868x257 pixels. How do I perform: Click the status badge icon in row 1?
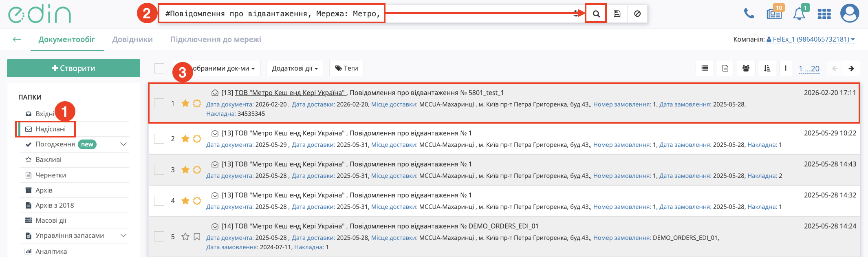tap(197, 103)
